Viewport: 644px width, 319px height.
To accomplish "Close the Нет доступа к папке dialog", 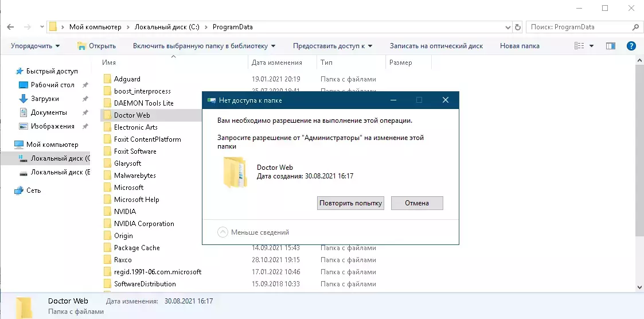I will pyautogui.click(x=445, y=100).
